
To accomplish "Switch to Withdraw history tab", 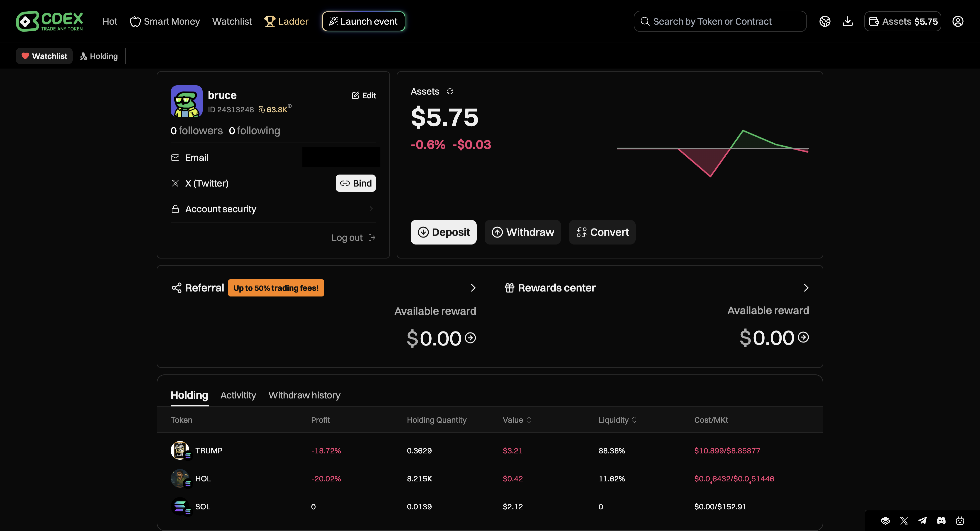I will coord(304,395).
